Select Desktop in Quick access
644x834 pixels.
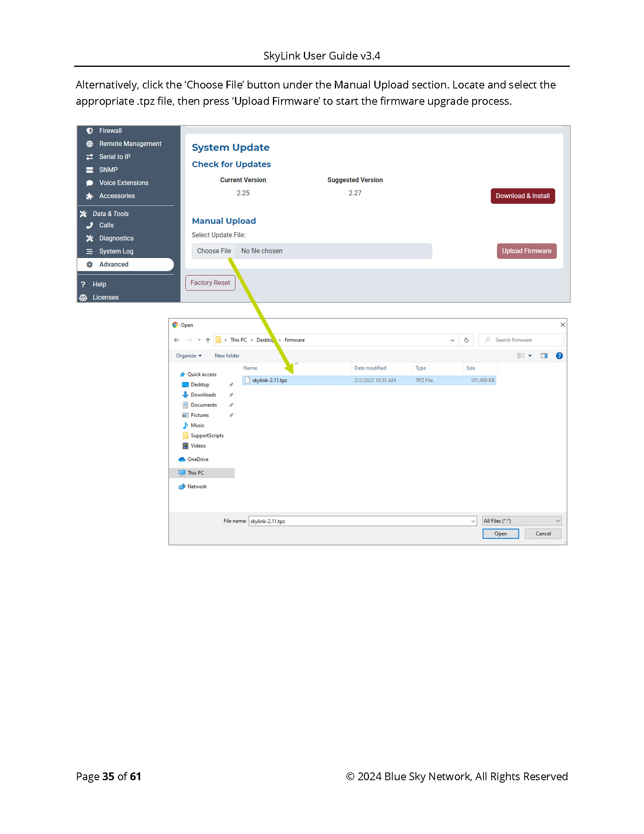(200, 385)
